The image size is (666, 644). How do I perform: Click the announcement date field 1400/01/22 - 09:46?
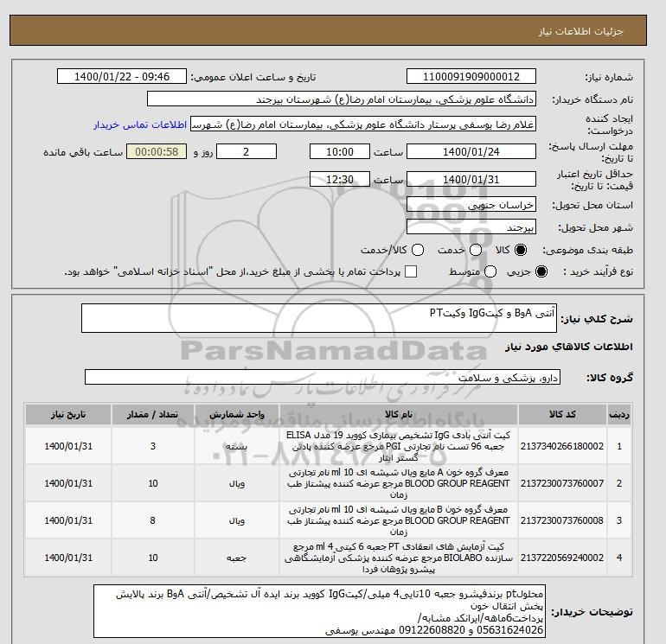coord(121,76)
